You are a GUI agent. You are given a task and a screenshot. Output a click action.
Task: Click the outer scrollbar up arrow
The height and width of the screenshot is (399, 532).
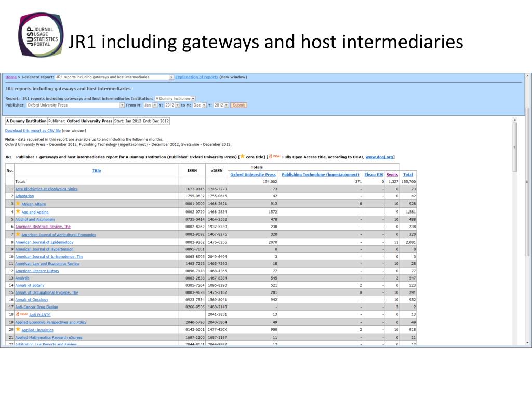[527, 76]
